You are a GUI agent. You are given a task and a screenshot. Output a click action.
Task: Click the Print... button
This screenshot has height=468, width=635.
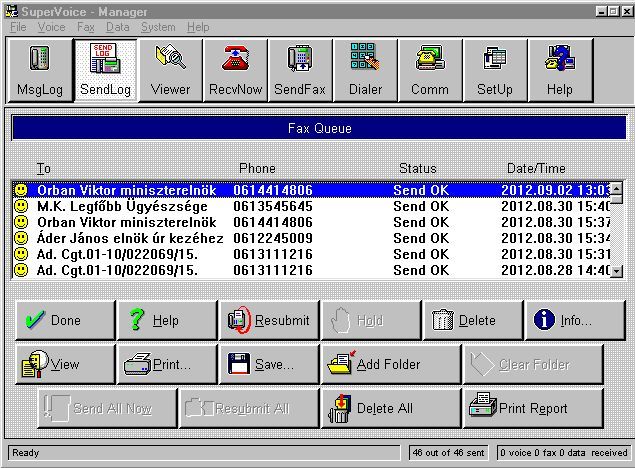click(167, 364)
